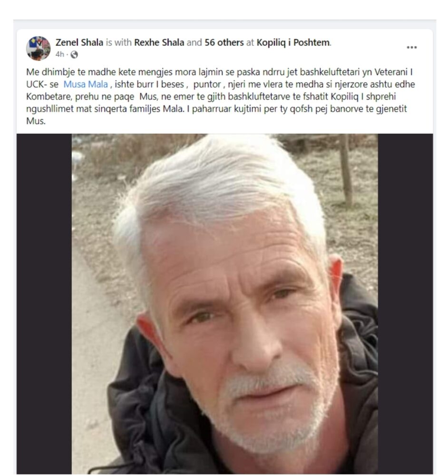
Task: Open the three-dot post options menu
Action: click(411, 47)
